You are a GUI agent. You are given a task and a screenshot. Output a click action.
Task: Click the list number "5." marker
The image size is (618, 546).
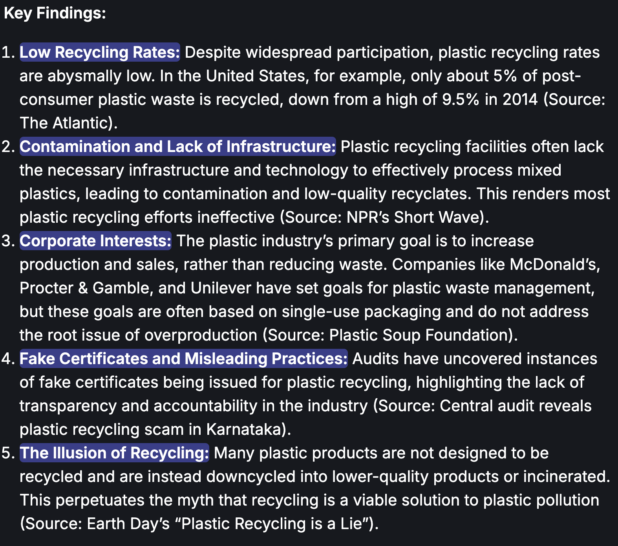(9, 453)
